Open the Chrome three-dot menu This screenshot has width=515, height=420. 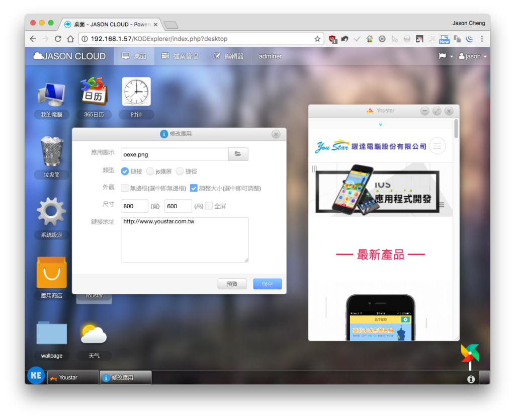pyautogui.click(x=482, y=39)
